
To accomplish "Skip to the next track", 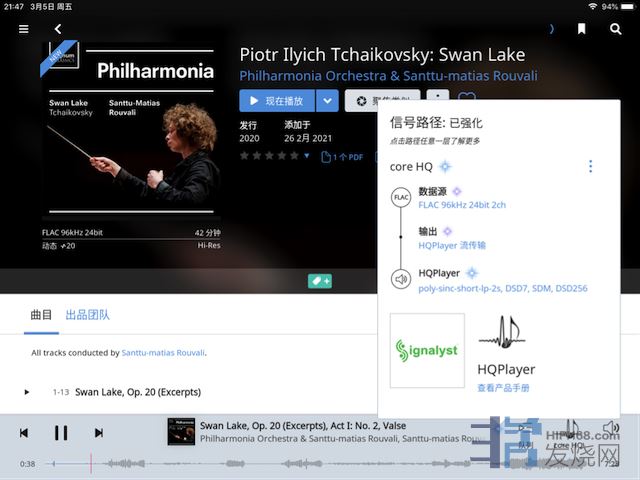I will (99, 433).
